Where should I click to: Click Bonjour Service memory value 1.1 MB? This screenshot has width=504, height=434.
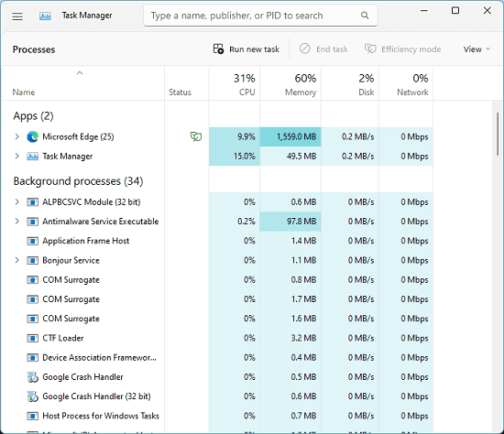[303, 260]
